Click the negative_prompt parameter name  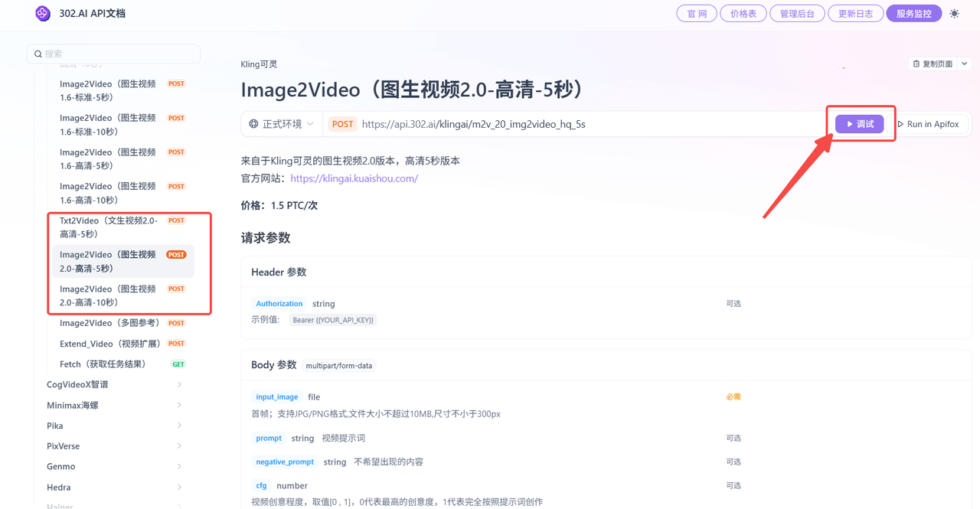[285, 462]
